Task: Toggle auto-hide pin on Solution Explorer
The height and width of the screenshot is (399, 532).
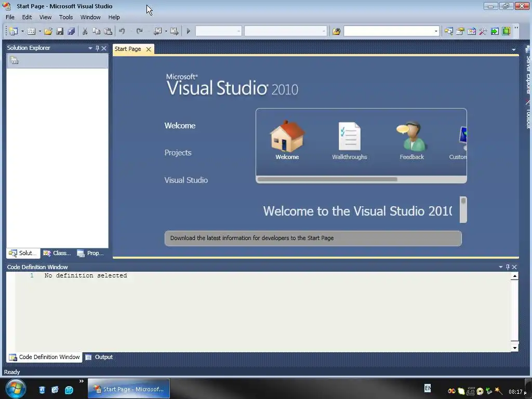Action: 97,48
